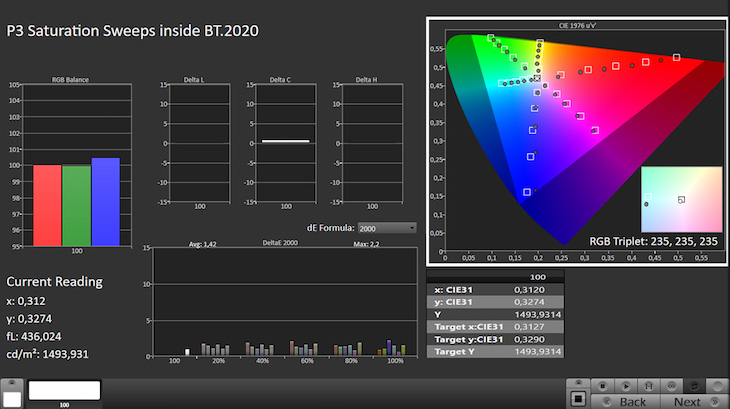This screenshot has width=730, height=409.
Task: Click the black square meter window icon
Action: tap(578, 399)
